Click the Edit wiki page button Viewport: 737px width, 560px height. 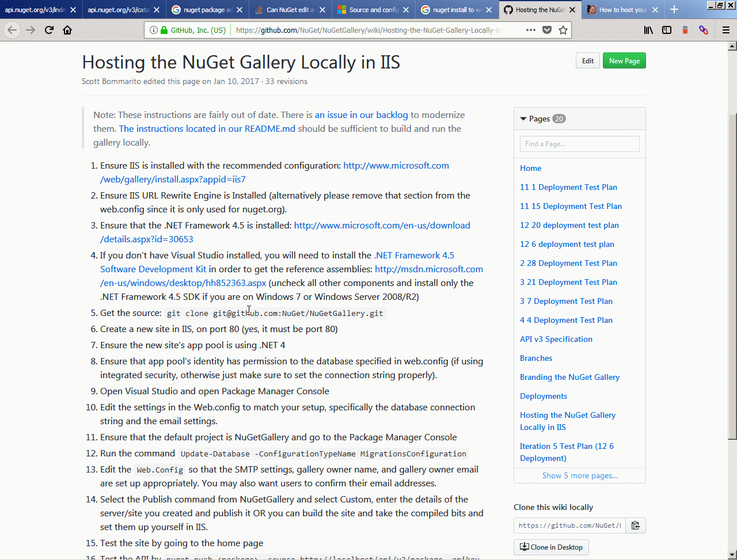[x=588, y=60]
